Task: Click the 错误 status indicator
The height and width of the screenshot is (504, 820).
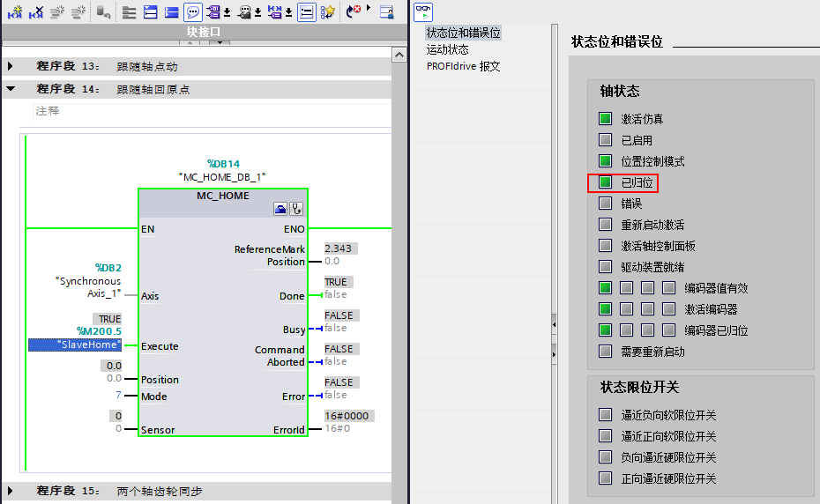Action: 605,203
